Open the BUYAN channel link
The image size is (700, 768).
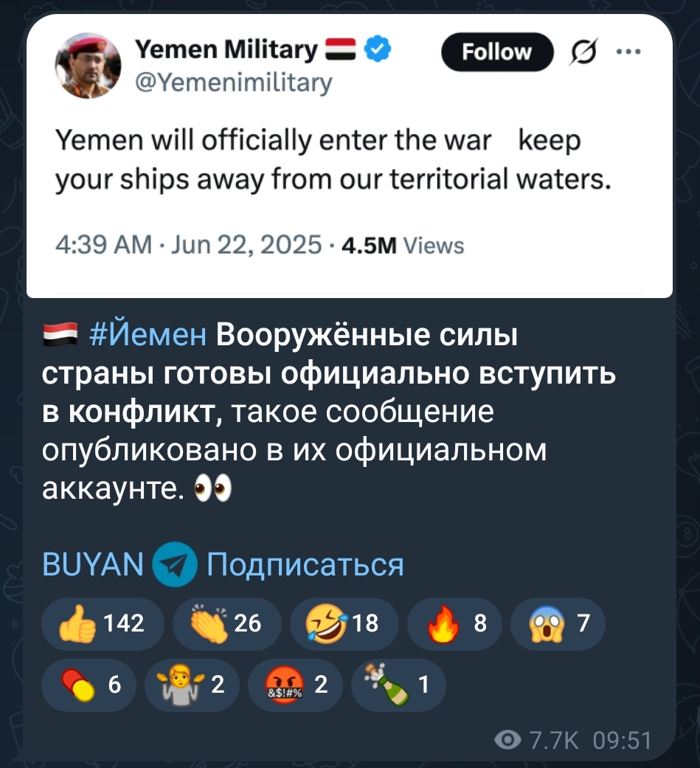(x=93, y=565)
